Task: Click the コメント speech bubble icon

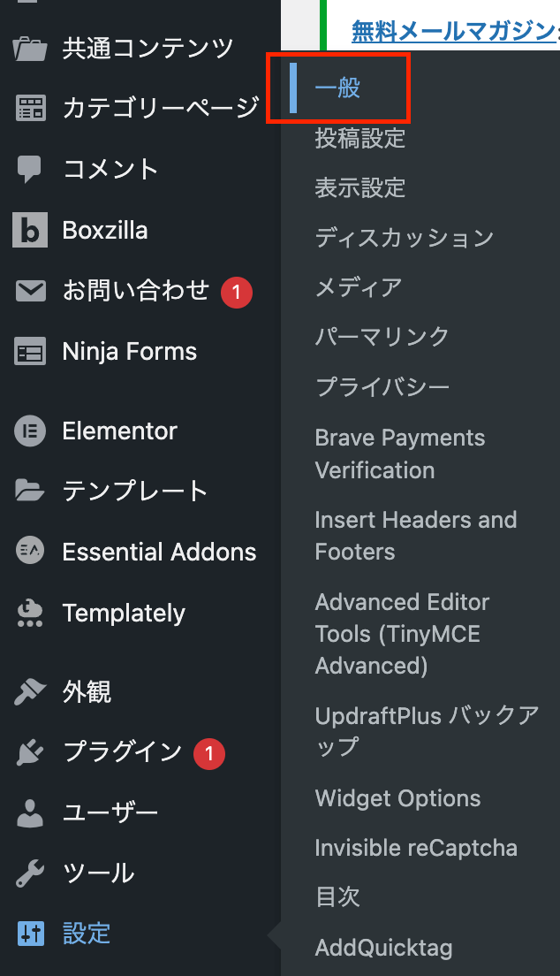Action: tap(29, 169)
